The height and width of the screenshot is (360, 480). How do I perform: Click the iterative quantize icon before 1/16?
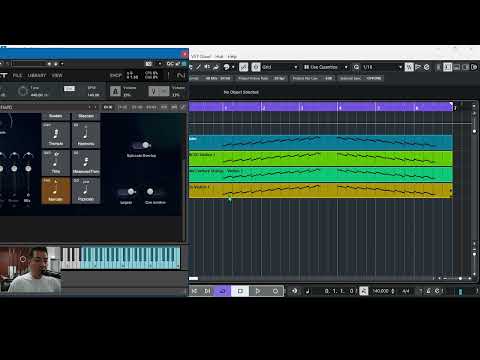(x=356, y=67)
